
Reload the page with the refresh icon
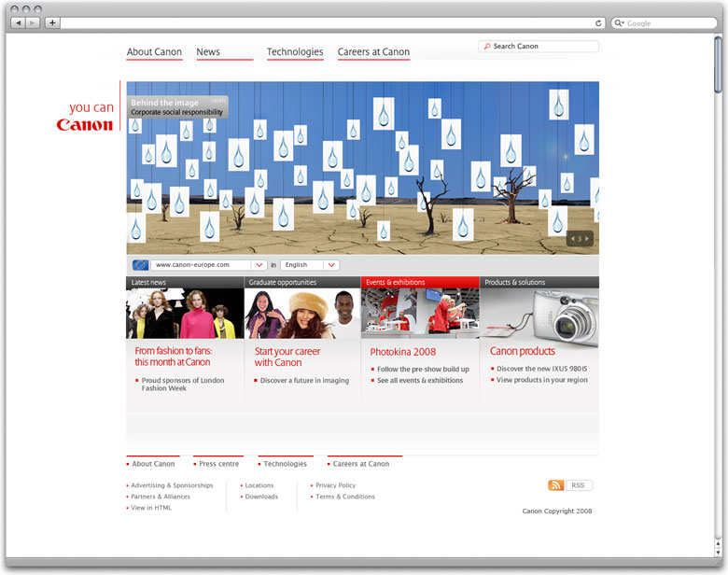(598, 23)
